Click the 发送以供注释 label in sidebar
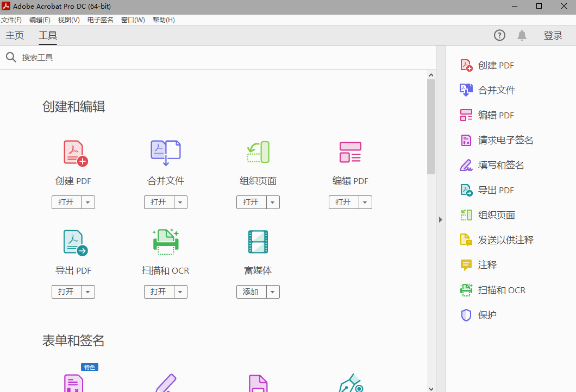The image size is (576, 392). pyautogui.click(x=506, y=240)
